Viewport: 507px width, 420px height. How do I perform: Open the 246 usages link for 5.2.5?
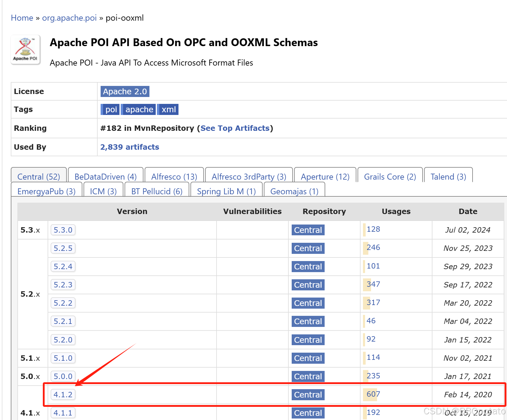[x=373, y=248]
